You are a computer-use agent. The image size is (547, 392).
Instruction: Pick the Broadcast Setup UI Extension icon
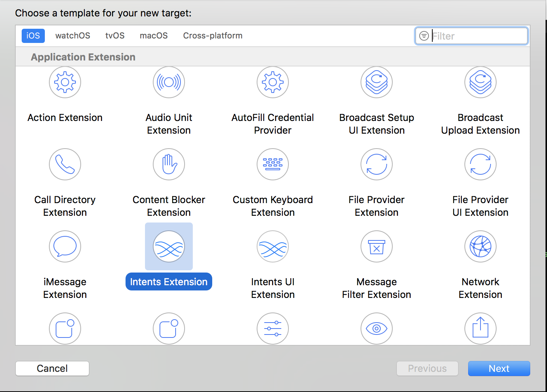[377, 82]
